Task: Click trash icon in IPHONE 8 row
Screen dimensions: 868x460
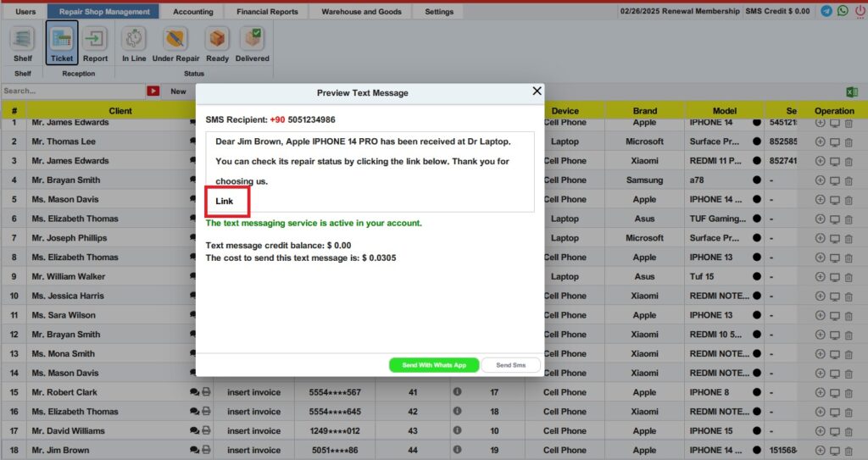Action: [849, 393]
